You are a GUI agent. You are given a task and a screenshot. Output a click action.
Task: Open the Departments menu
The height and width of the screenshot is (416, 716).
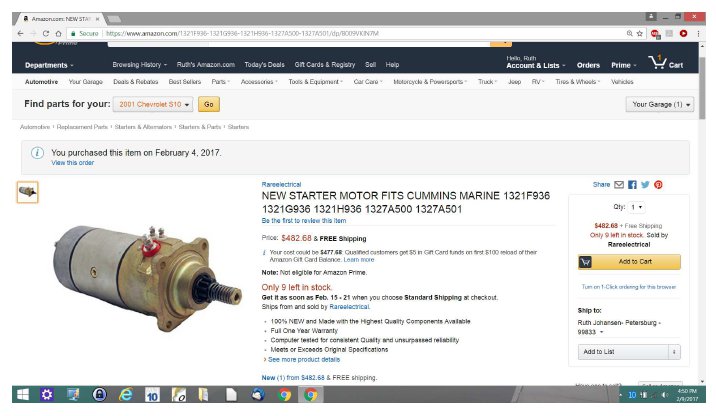point(49,65)
